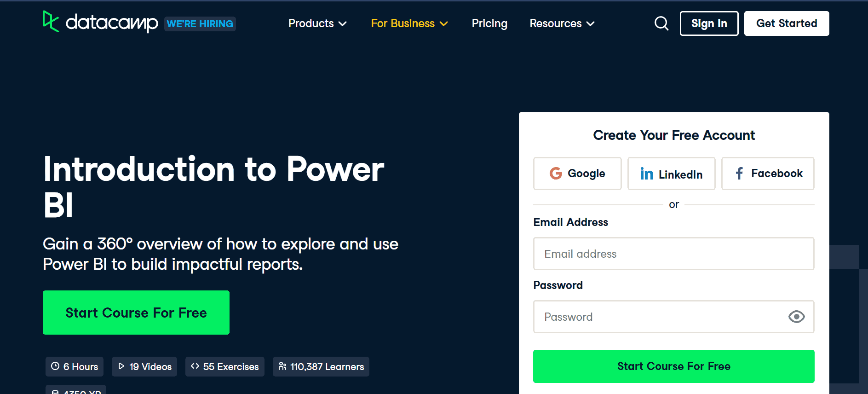This screenshot has height=394, width=868.
Task: Open the Pricing page
Action: tap(489, 23)
